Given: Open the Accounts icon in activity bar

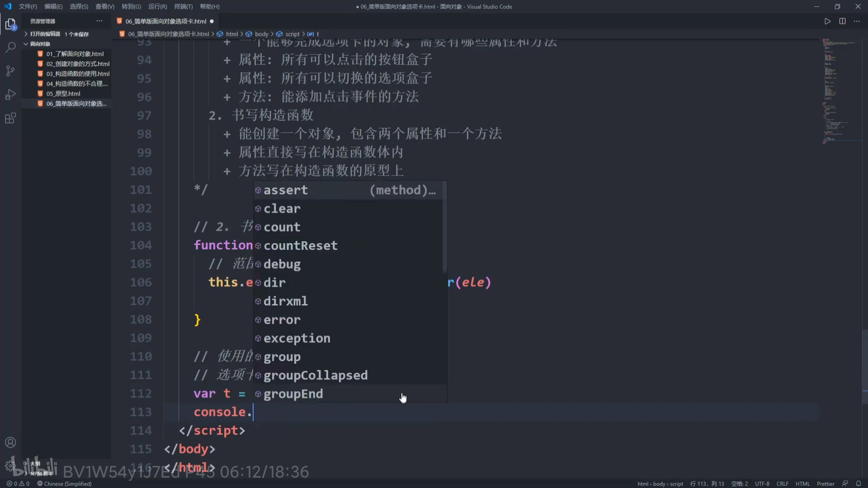Looking at the screenshot, I should (10, 442).
